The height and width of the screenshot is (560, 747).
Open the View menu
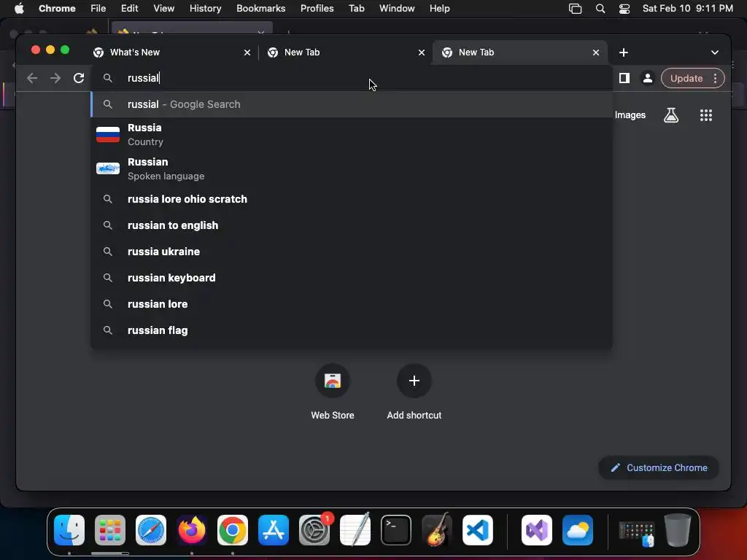click(163, 9)
